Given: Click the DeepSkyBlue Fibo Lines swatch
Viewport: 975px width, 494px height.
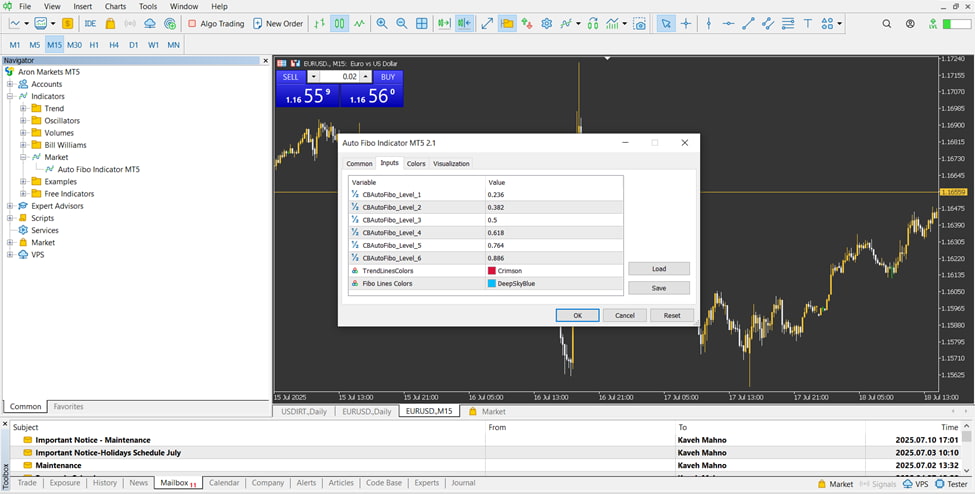Looking at the screenshot, I should (x=492, y=283).
